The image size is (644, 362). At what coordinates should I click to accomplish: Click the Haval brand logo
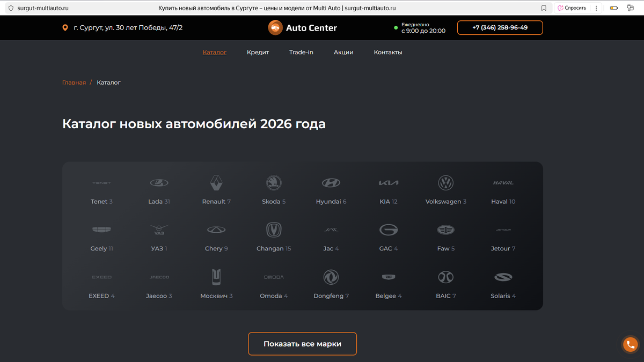tap(503, 183)
